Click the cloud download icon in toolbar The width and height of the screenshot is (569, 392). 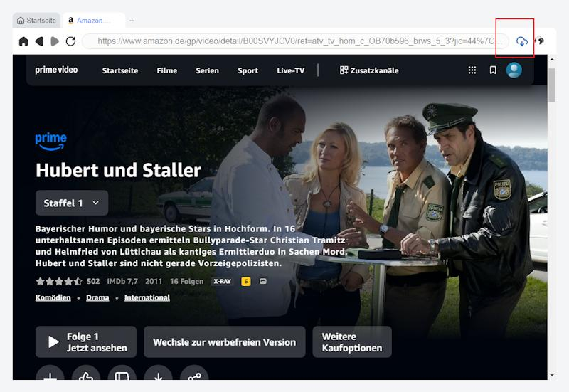coord(521,41)
